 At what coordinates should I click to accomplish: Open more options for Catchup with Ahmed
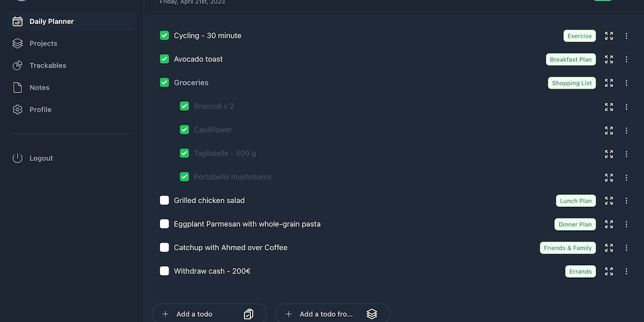coord(626,248)
